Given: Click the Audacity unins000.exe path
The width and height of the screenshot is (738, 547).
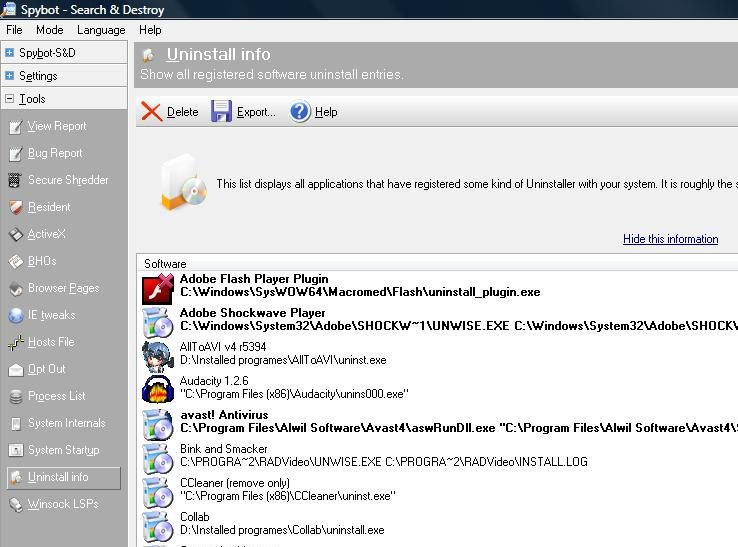Looking at the screenshot, I should tap(294, 394).
